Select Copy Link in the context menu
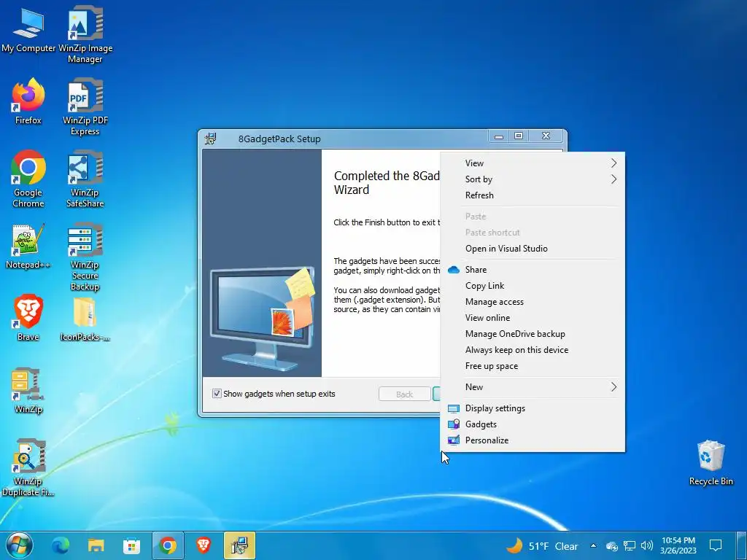The height and width of the screenshot is (560, 747). pyautogui.click(x=533, y=286)
